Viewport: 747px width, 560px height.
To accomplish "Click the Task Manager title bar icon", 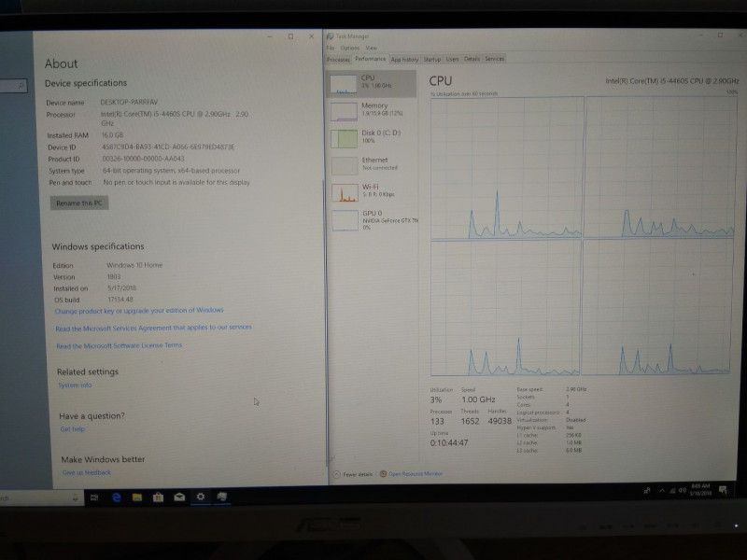I will [330, 36].
